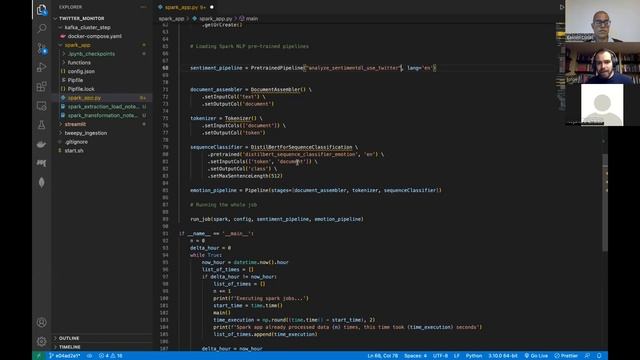Open spark_extraction_load notebook file
The height and width of the screenshot is (360, 640).
[103, 107]
